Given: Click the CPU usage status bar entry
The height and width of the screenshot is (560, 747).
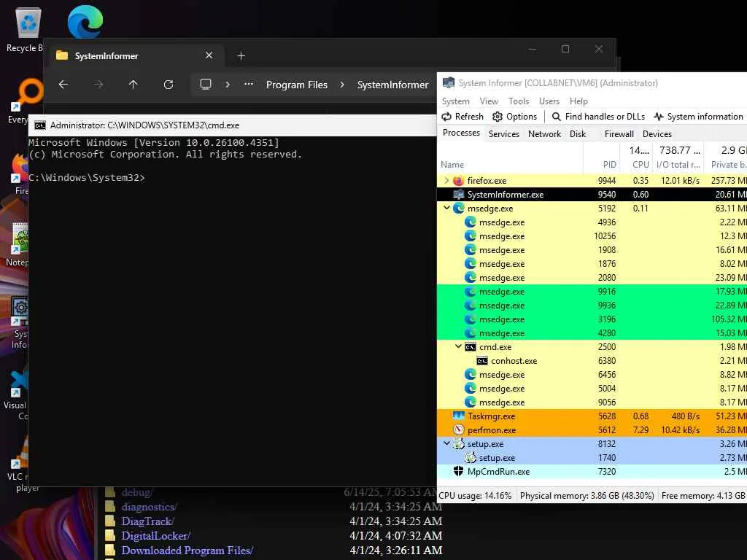Looking at the screenshot, I should coord(476,496).
